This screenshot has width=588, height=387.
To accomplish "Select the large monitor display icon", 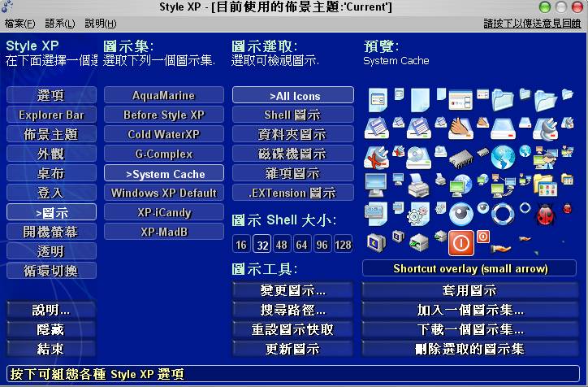I will pos(376,185).
